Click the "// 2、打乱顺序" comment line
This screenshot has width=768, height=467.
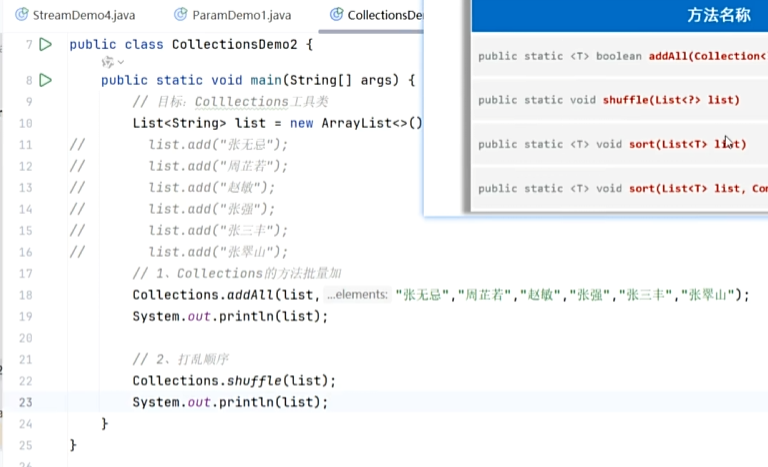tap(181, 359)
